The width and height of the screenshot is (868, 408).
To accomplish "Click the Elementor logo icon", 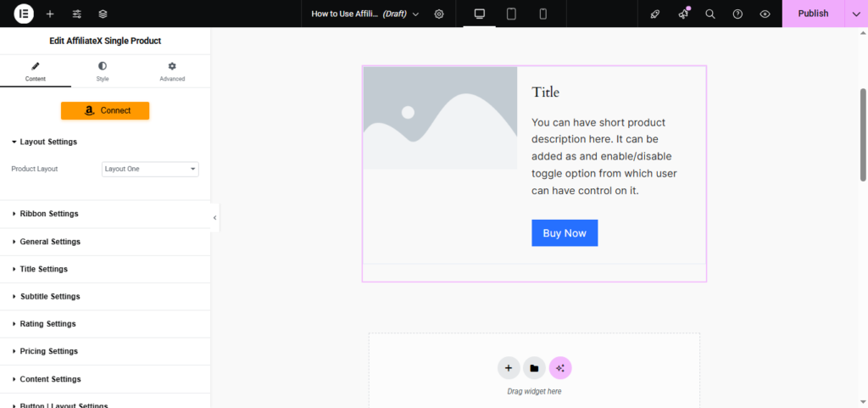I will [x=24, y=14].
